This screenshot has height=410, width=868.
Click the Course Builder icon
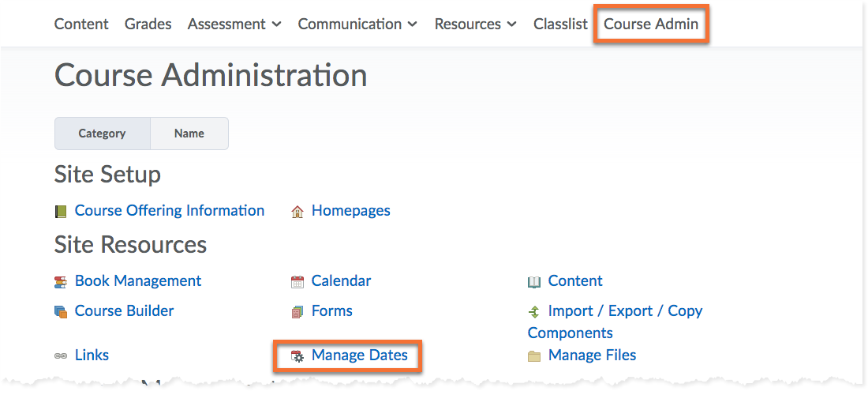tap(61, 312)
